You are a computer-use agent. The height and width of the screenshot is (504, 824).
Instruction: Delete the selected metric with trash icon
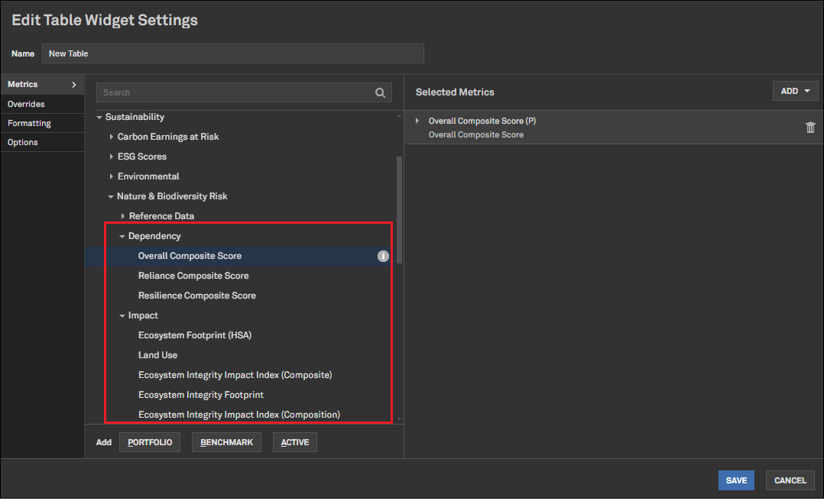point(810,128)
